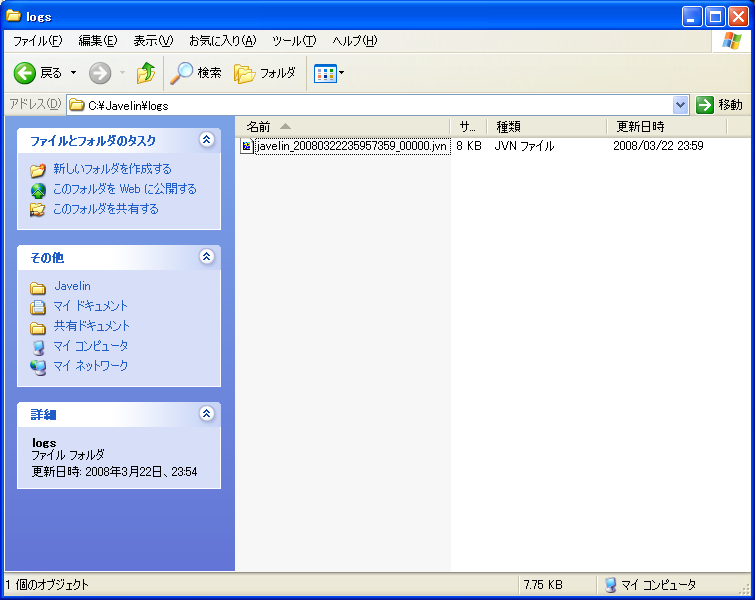
Task: Click 1 個のオブジェクト status text
Action: 47,585
